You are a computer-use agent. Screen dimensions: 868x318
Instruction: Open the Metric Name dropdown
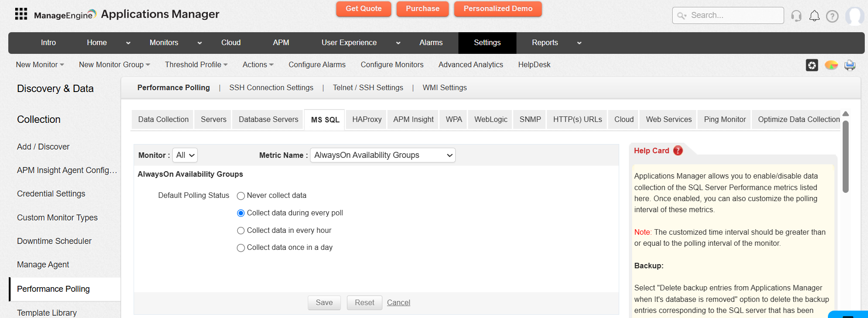tap(382, 156)
